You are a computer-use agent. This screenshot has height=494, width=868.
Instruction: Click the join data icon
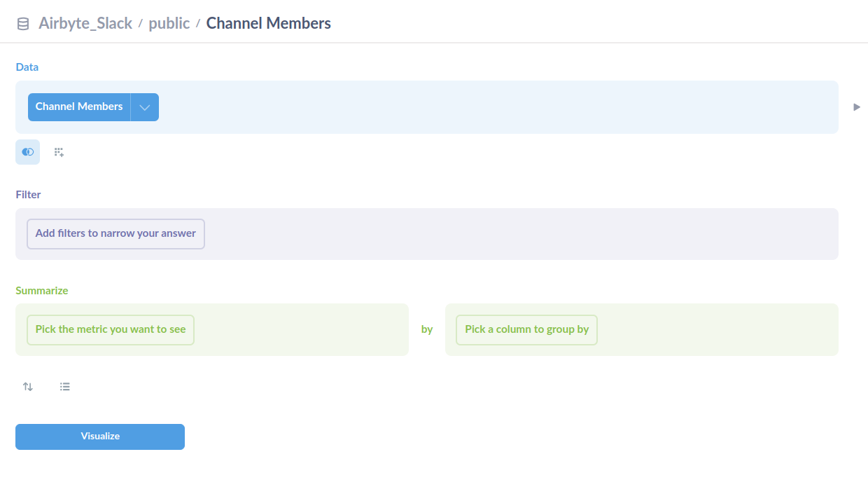click(x=28, y=152)
